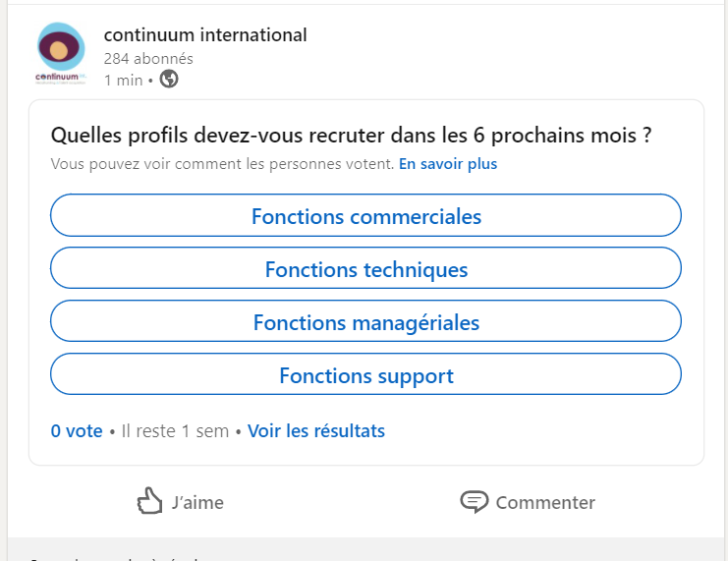Screen dimensions: 728x561
Task: Click the continuum international logo
Action: (61, 54)
